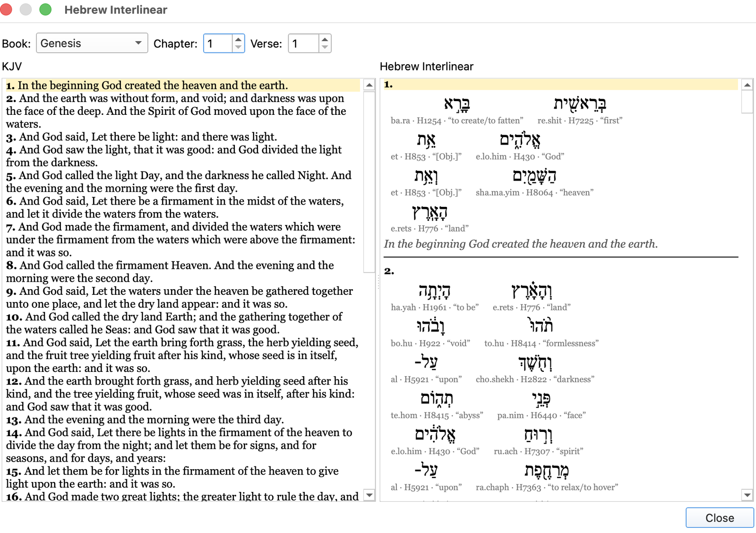The width and height of the screenshot is (756, 533).
Task: Click the gloss 'te.hom · H8415 · abyss'
Action: pyautogui.click(x=437, y=415)
